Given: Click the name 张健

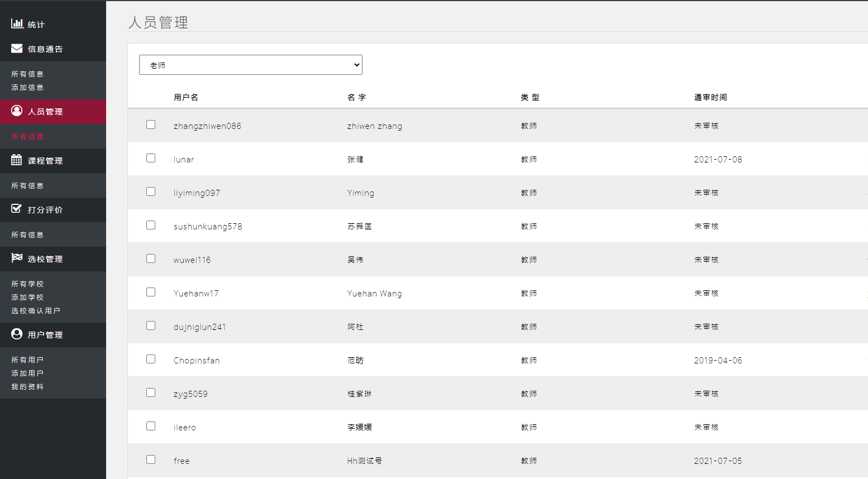Looking at the screenshot, I should pyautogui.click(x=355, y=160).
